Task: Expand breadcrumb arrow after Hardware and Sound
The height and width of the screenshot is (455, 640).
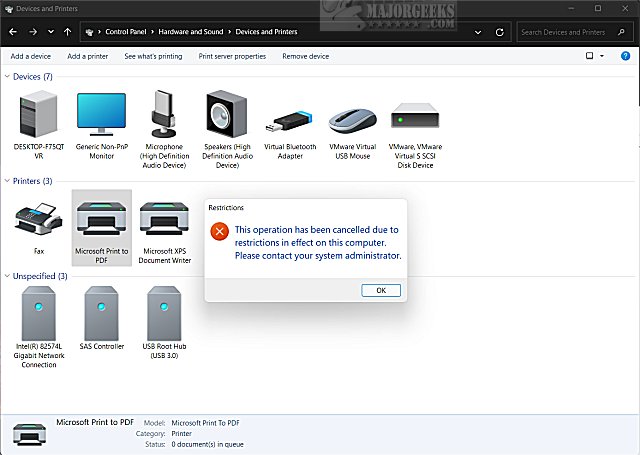Action: click(x=229, y=32)
